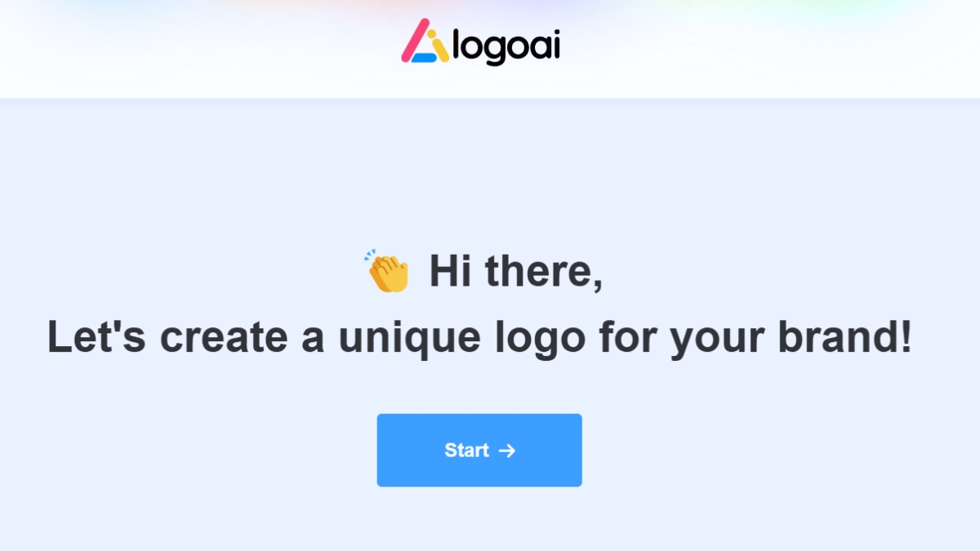Click the pink stroke of the logo mark
Image resolution: width=980 pixels, height=551 pixels.
pos(414,40)
